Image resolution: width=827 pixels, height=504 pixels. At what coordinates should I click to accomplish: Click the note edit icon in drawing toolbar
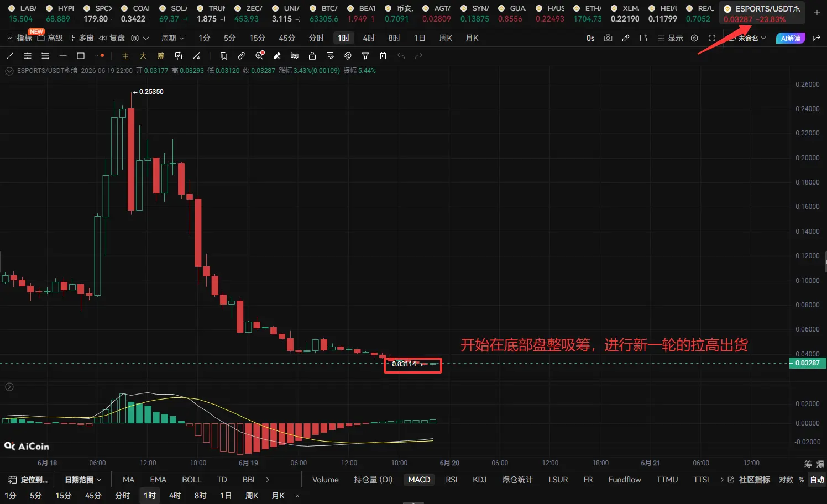(x=330, y=56)
